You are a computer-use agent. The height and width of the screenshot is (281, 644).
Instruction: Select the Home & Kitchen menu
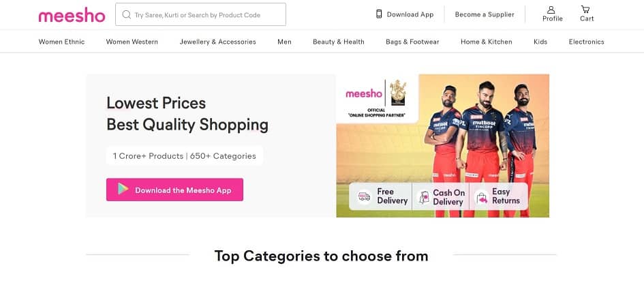tap(486, 42)
